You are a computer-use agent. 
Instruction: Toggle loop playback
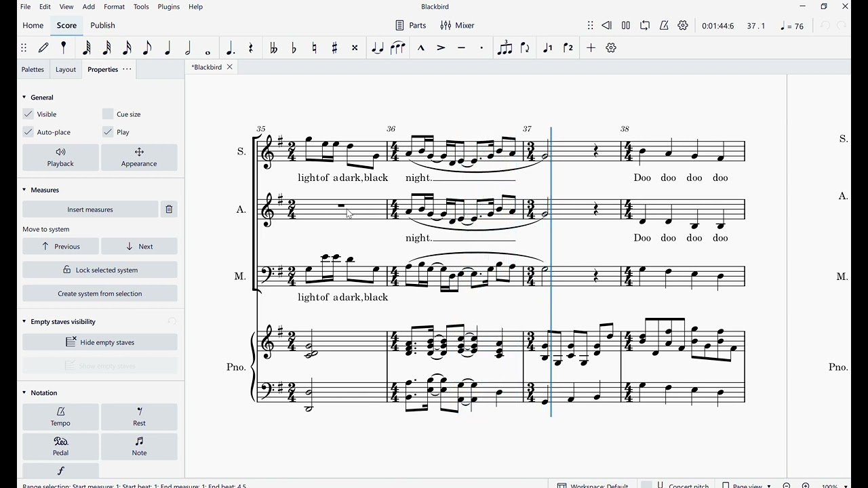coord(645,26)
